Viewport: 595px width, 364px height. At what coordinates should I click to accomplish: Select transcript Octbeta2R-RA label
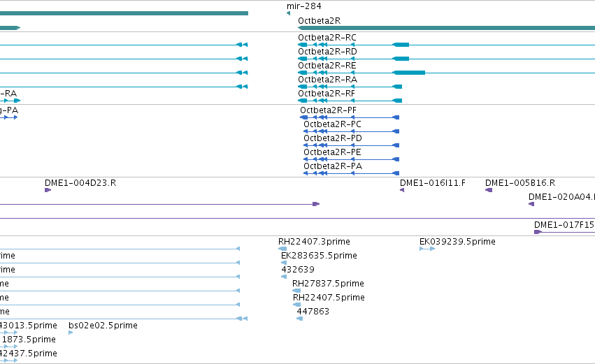(x=327, y=80)
